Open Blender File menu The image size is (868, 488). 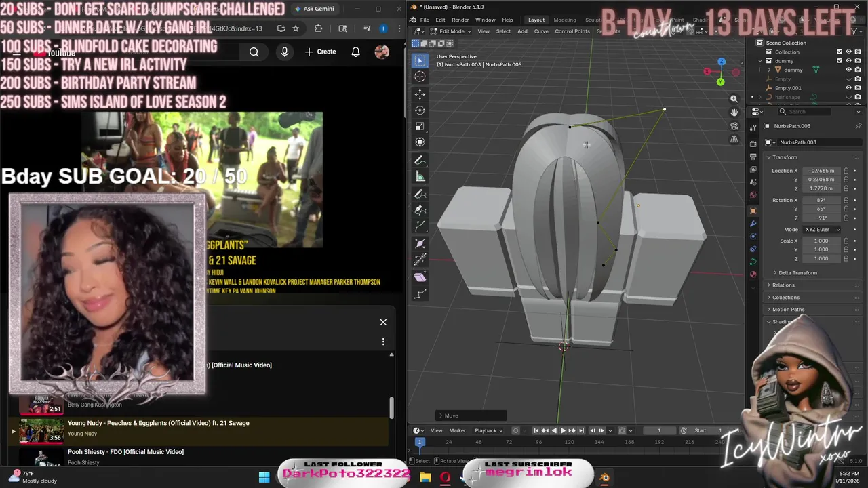point(425,20)
